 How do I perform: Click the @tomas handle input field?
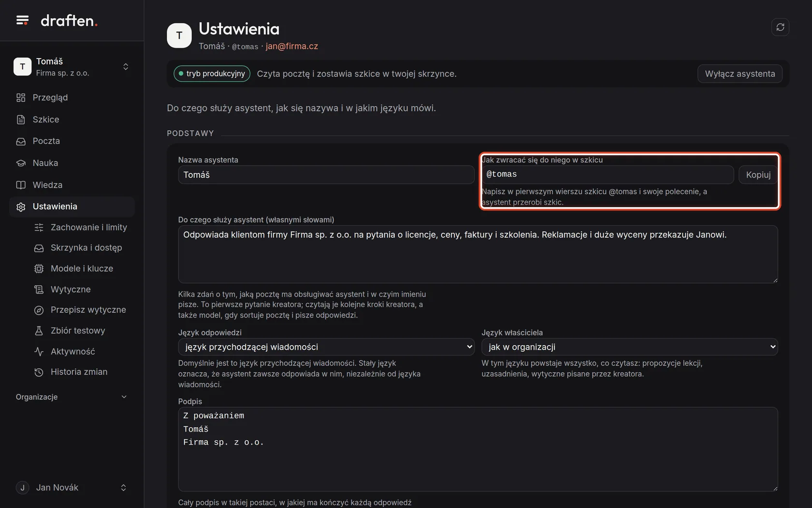click(608, 175)
